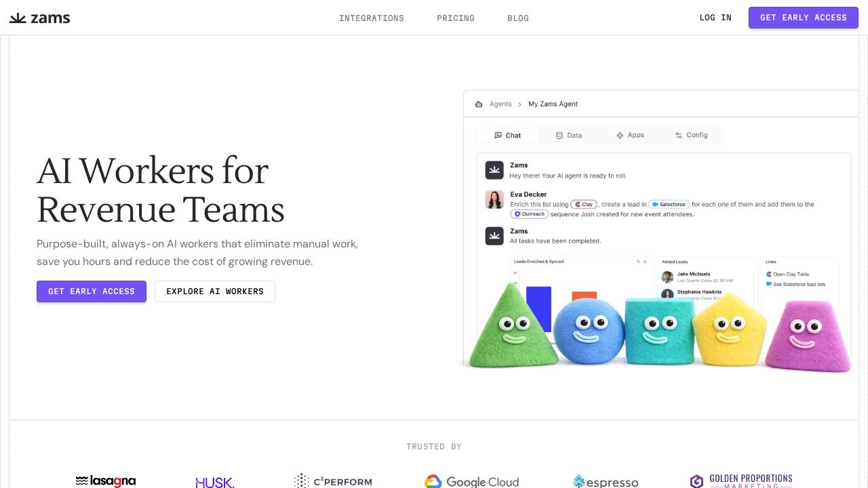
Task: Click the lasagna logo in Trusted By
Action: click(106, 481)
